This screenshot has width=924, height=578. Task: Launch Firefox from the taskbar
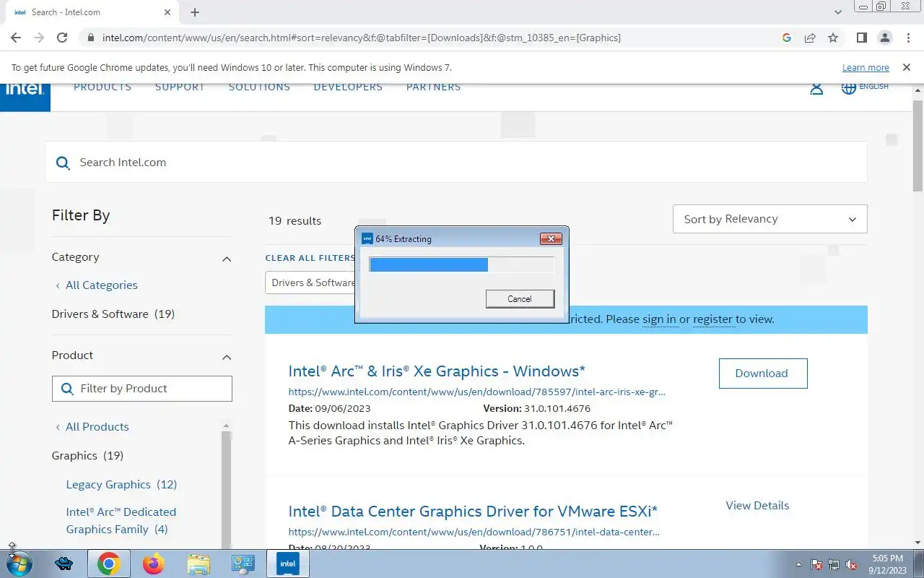click(x=153, y=564)
